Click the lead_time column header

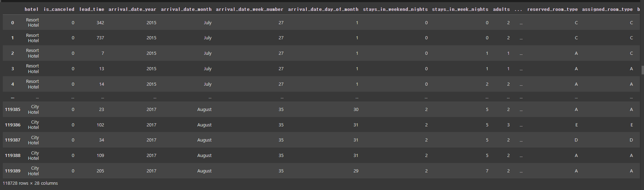(92, 9)
